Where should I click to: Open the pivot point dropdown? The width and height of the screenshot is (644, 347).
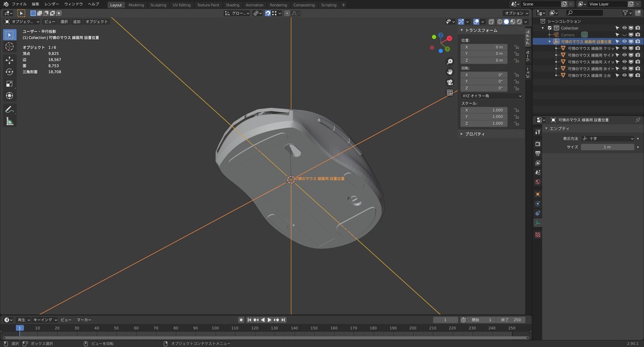[x=257, y=13]
